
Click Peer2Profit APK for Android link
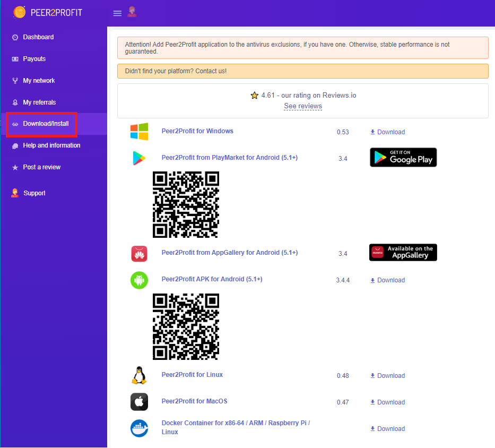click(212, 279)
